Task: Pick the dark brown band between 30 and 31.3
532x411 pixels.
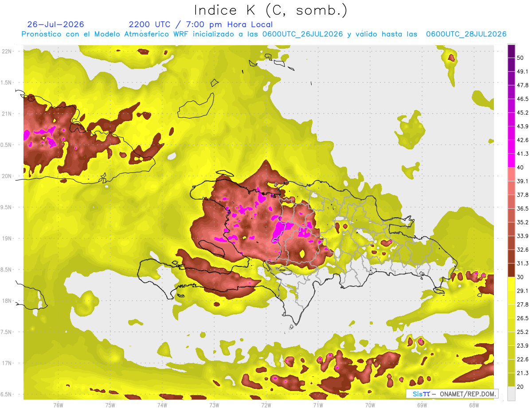Action: click(511, 270)
